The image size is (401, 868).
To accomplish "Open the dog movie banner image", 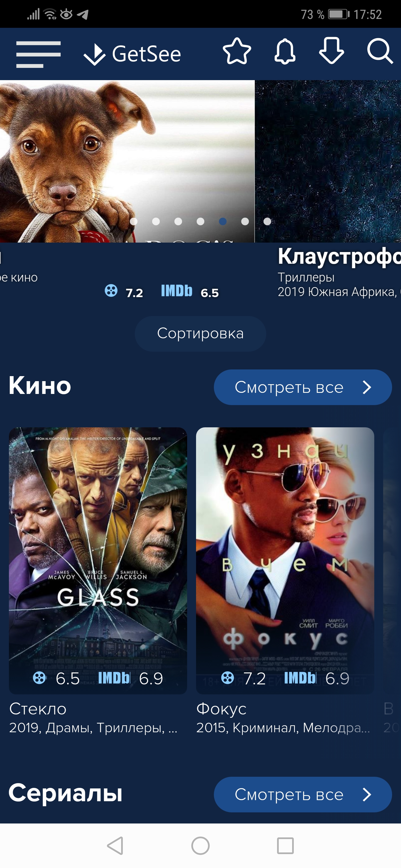I will pyautogui.click(x=127, y=161).
